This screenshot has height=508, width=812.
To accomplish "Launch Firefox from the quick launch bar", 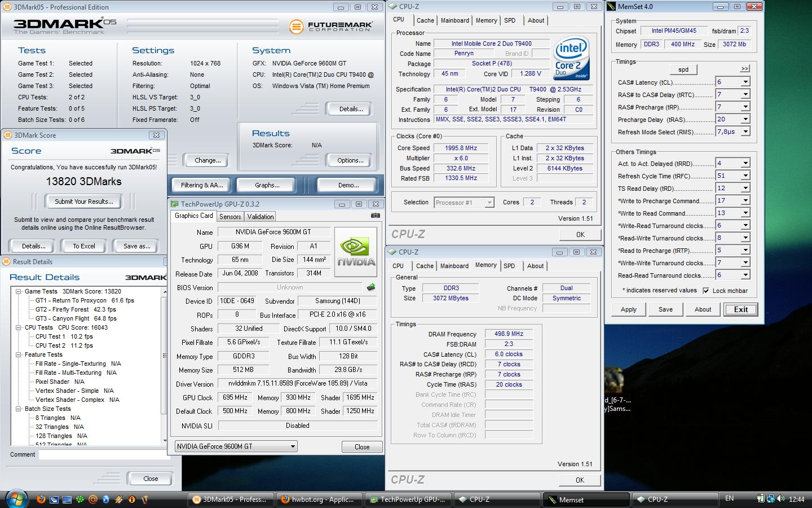I will coord(41,500).
